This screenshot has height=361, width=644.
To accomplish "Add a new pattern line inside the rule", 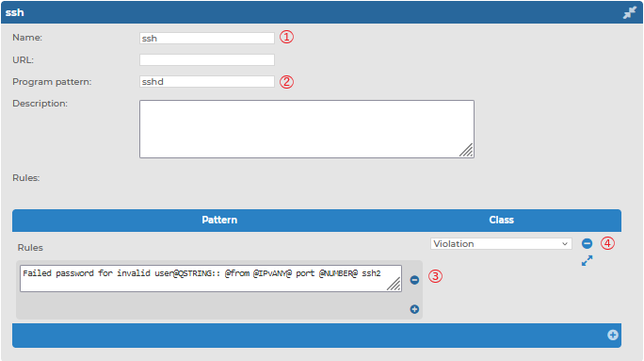I will click(x=414, y=309).
